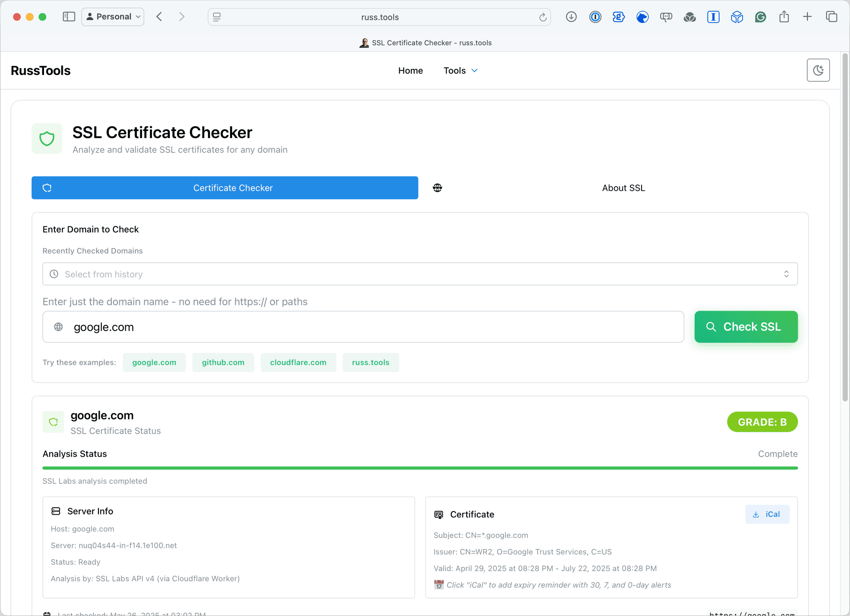Reload the page with refresh icon

click(x=542, y=17)
